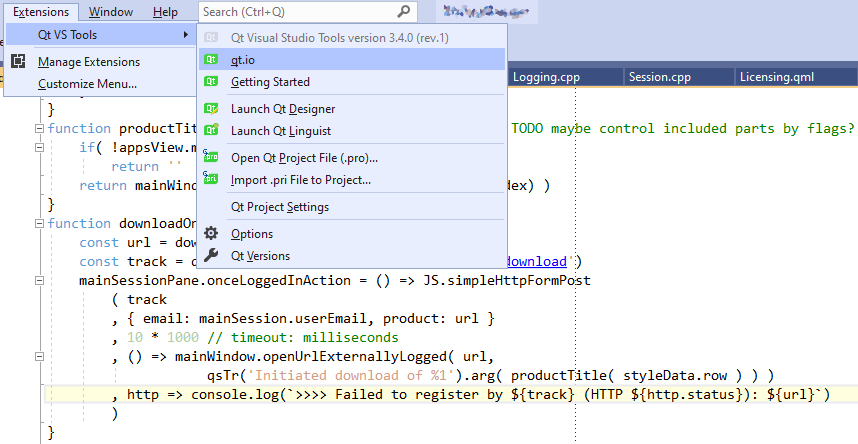Click the return mainWind statement
The height and width of the screenshot is (444, 858).
click(137, 186)
